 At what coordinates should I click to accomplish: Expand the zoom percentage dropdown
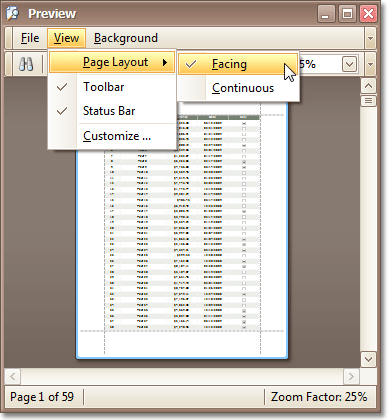(349, 64)
